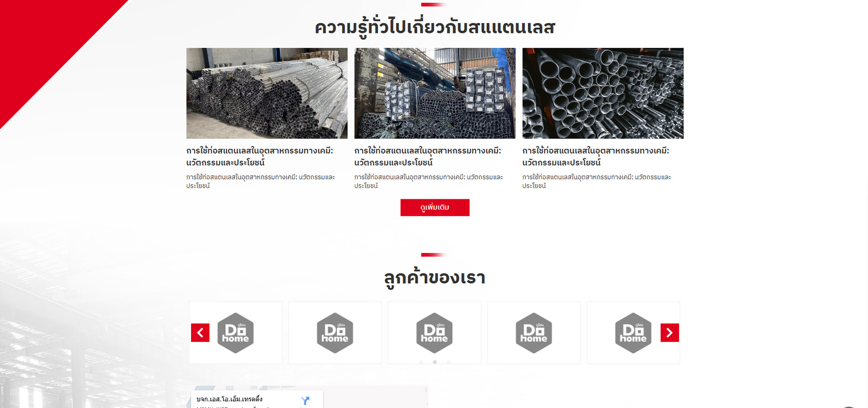868x408 pixels.
Task: Open the third article's bold title link
Action: pos(596,156)
